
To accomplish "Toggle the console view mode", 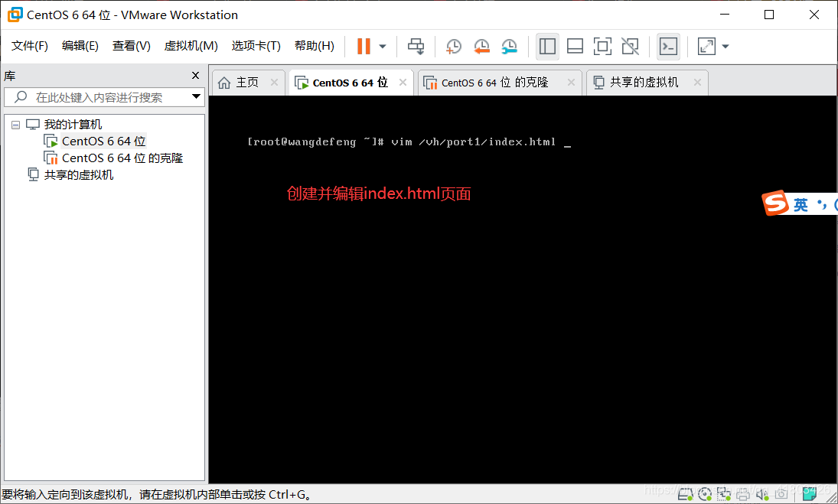I will click(x=668, y=46).
